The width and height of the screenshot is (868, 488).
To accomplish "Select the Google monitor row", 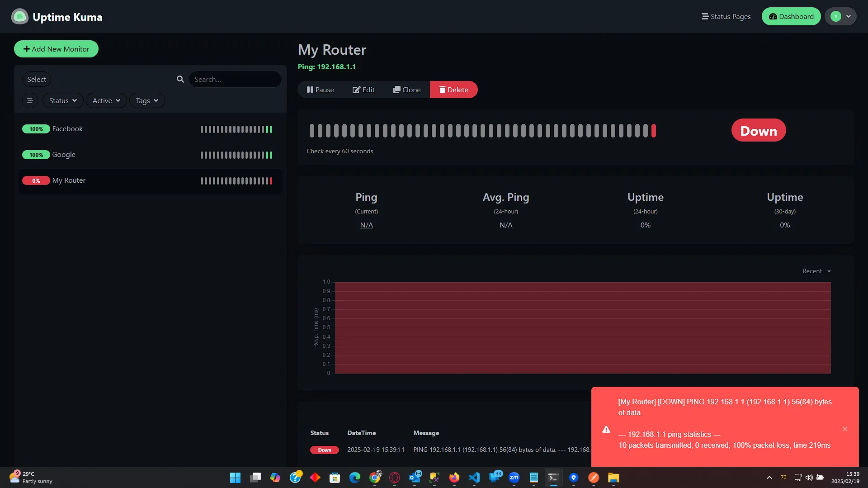I will click(x=150, y=155).
